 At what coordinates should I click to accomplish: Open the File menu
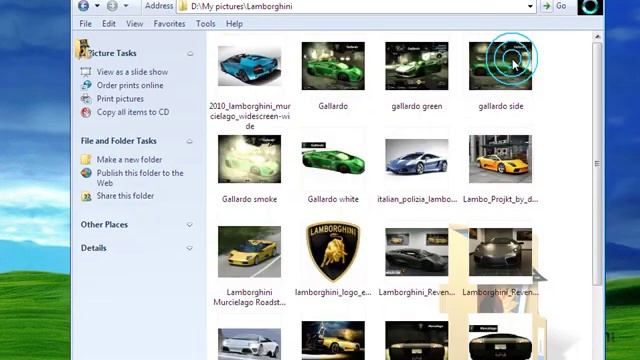(x=85, y=24)
